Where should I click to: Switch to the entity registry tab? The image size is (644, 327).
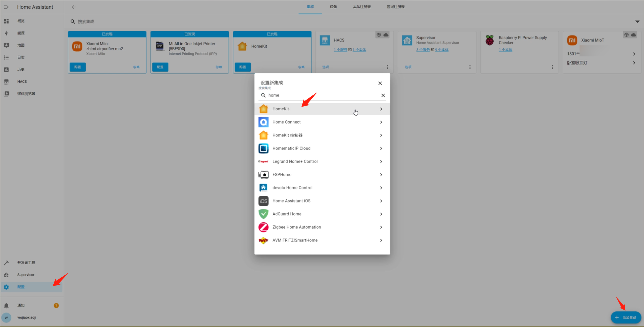pos(362,7)
